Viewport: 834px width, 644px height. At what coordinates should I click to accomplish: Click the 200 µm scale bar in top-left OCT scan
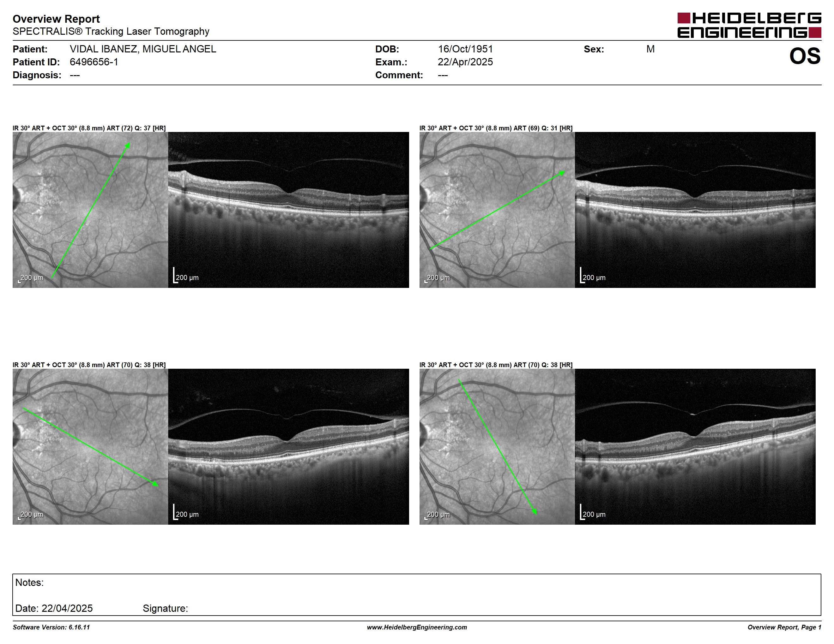186,276
